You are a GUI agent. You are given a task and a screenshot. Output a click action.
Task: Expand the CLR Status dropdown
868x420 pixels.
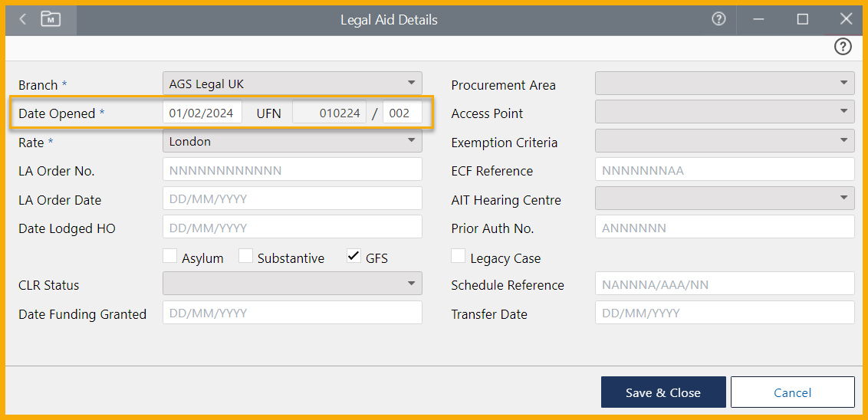click(x=292, y=284)
